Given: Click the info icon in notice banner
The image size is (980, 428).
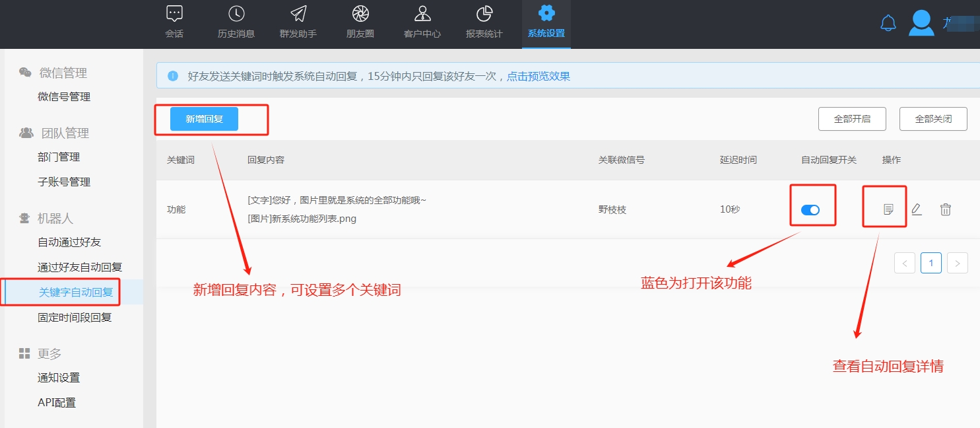Looking at the screenshot, I should (173, 76).
